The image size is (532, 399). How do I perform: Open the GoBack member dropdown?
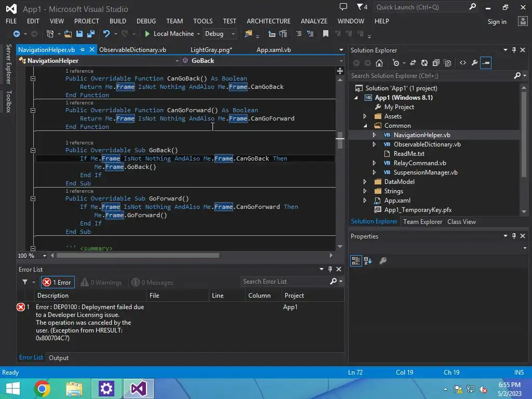click(x=341, y=61)
